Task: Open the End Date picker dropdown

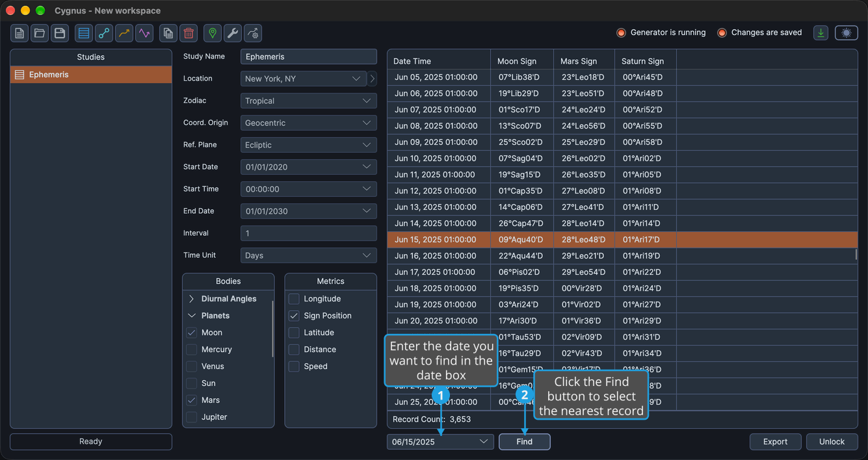Action: (309, 211)
